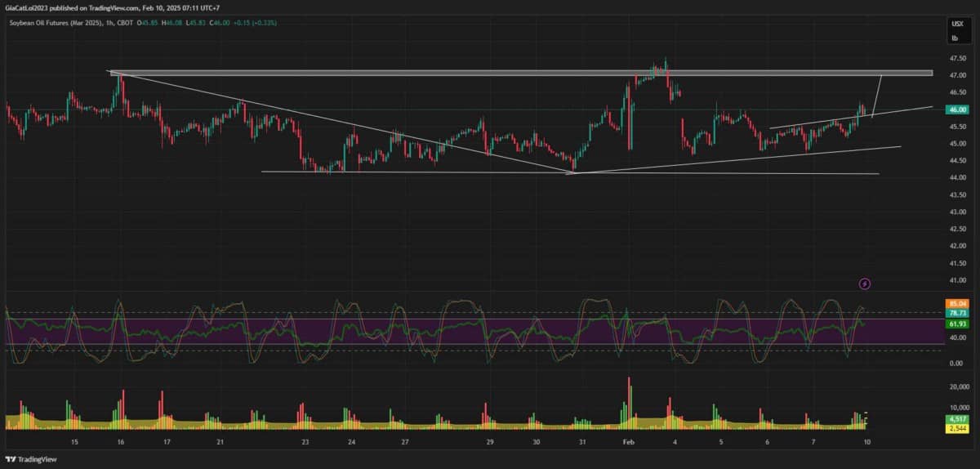The image size is (980, 469).
Task: Click the 0.00 oscillator scale label
Action: click(958, 364)
